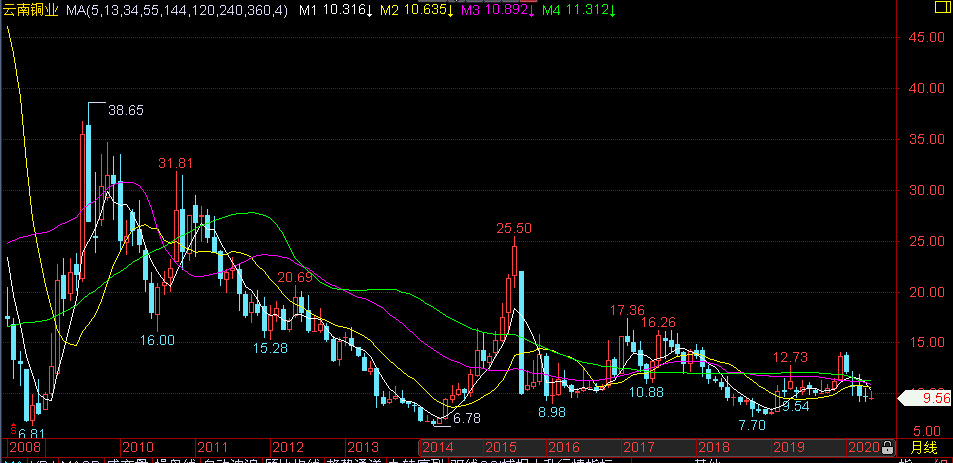Viewport: 953px width, 463px height.
Task: Select 2017 in the highlighted time range
Action: (639, 448)
